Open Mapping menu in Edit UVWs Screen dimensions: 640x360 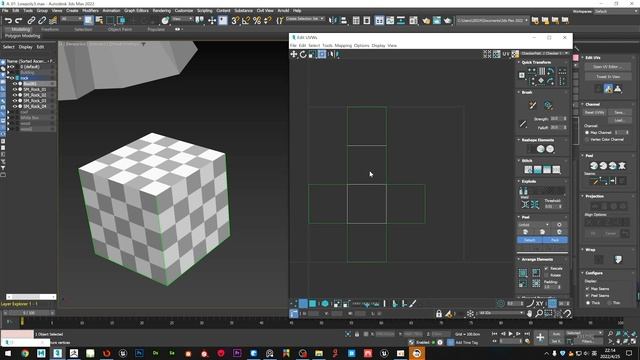pyautogui.click(x=343, y=45)
